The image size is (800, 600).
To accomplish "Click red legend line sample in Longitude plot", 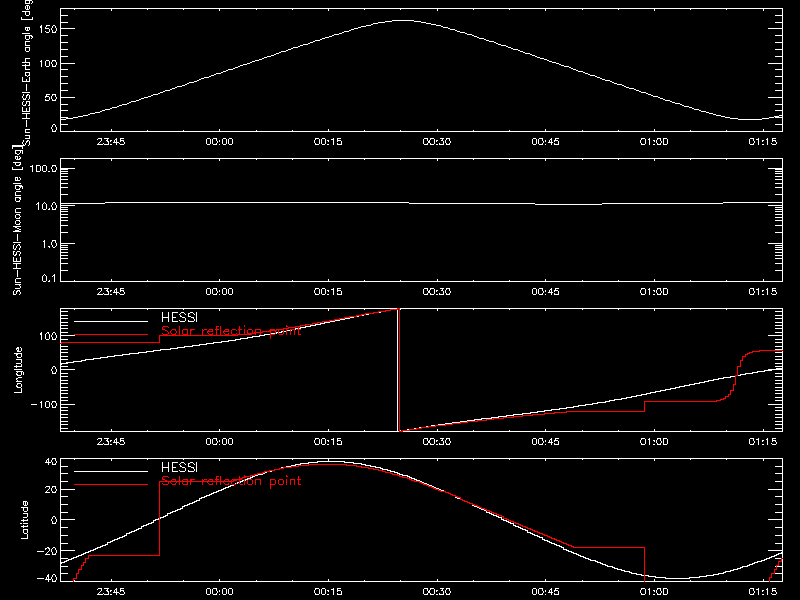I will point(111,335).
